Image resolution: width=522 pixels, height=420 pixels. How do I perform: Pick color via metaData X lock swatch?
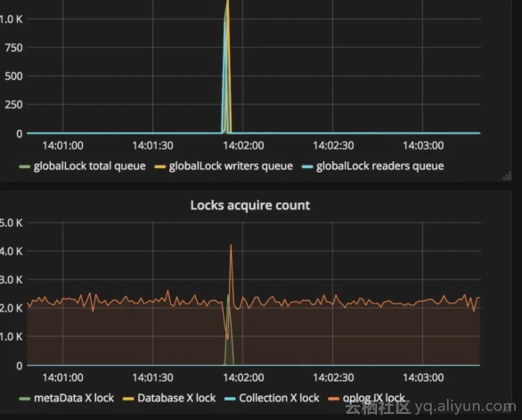tap(24, 398)
